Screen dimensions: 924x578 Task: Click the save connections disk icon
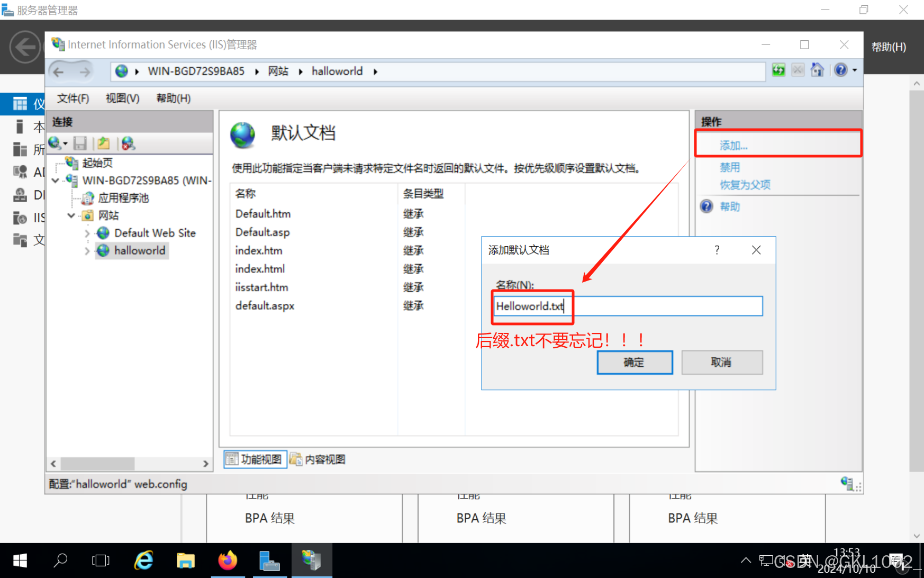(x=80, y=143)
